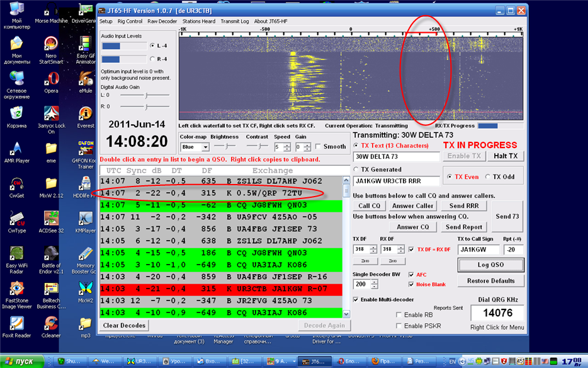Choose TX Even period radio
Viewport: 588px width, 368px height.
click(449, 176)
